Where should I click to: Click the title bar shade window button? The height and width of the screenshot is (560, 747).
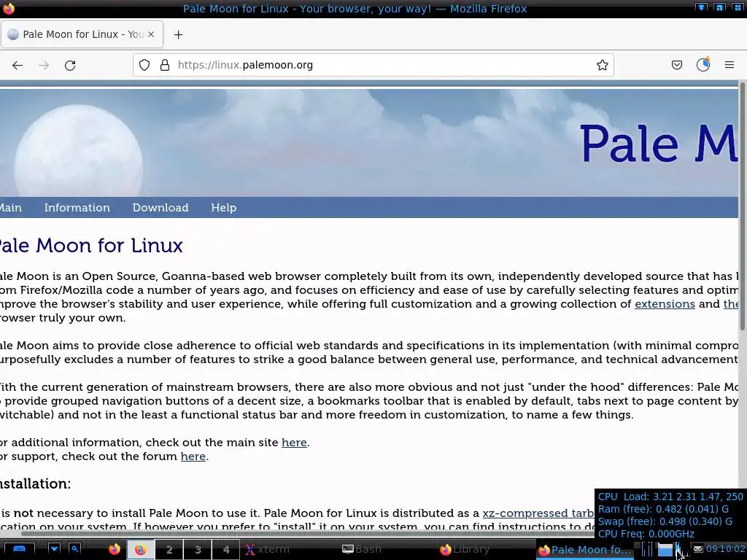[701, 7]
